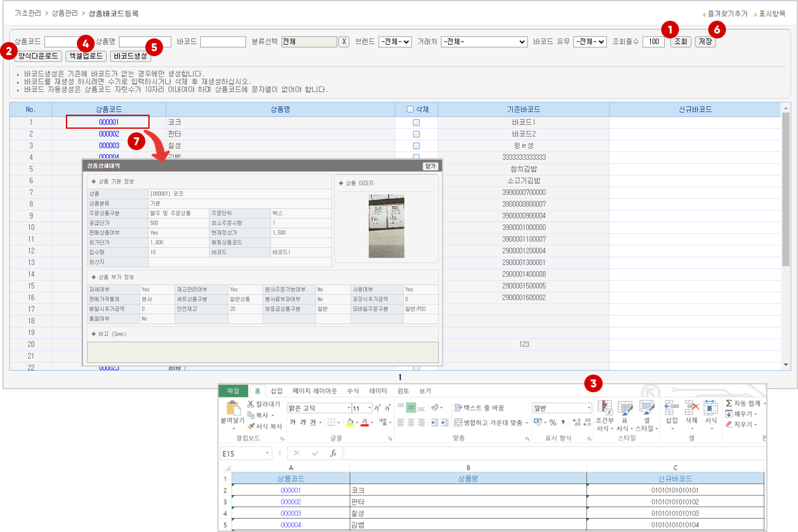This screenshot has height=532, width=798.
Task: Click the Delete cells (삭제) ribbon icon
Action: point(691,408)
